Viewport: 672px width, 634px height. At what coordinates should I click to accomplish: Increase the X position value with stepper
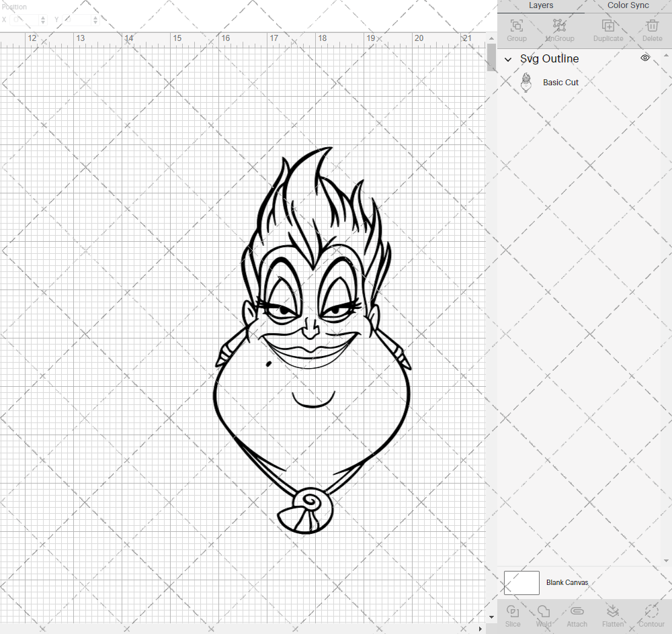(x=42, y=17)
